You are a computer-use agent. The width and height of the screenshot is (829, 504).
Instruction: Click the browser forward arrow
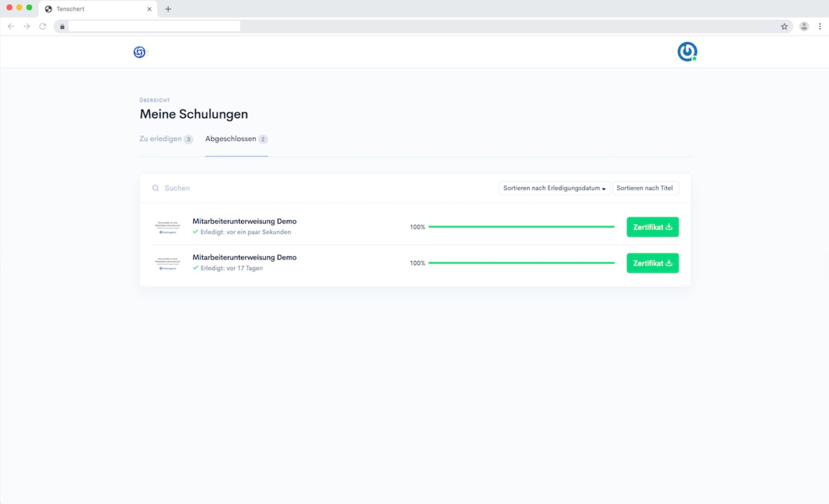[x=27, y=26]
